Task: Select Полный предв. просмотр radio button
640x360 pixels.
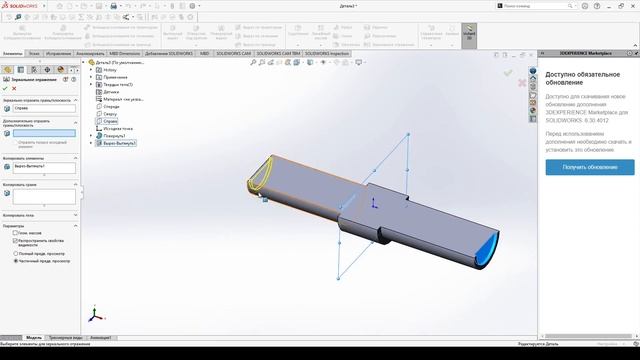Action: click(x=16, y=253)
